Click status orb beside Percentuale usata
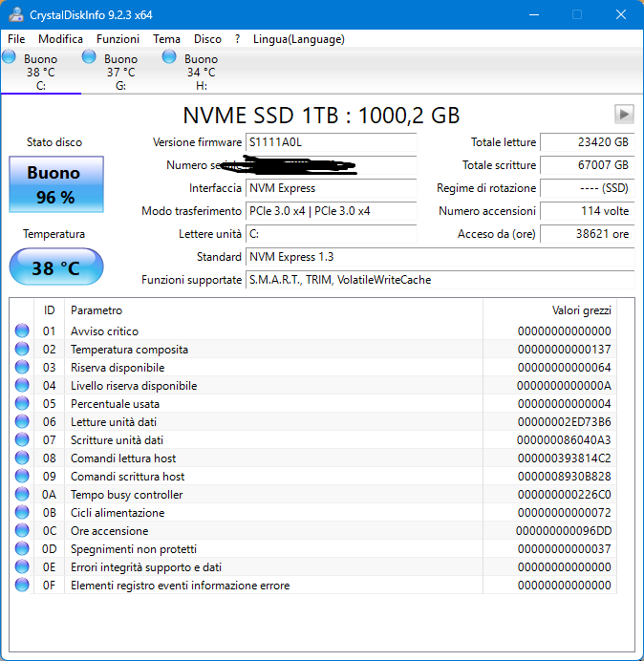Image resolution: width=644 pixels, height=661 pixels. tap(22, 404)
